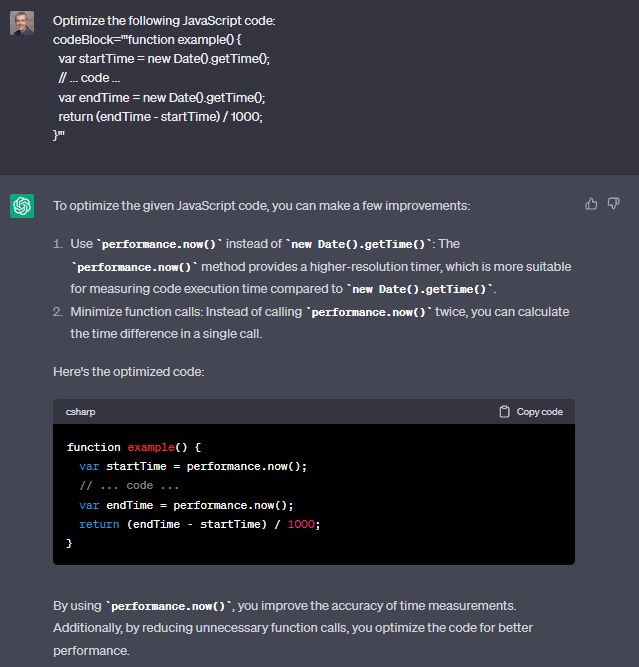This screenshot has width=639, height=667.
Task: Click the 'By using performance.now()' paragraph
Action: click(293, 628)
